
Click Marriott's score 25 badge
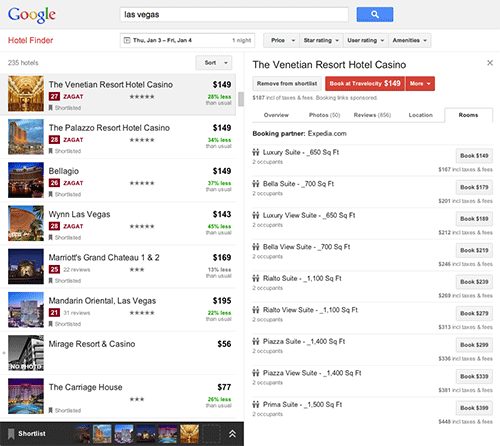54,269
